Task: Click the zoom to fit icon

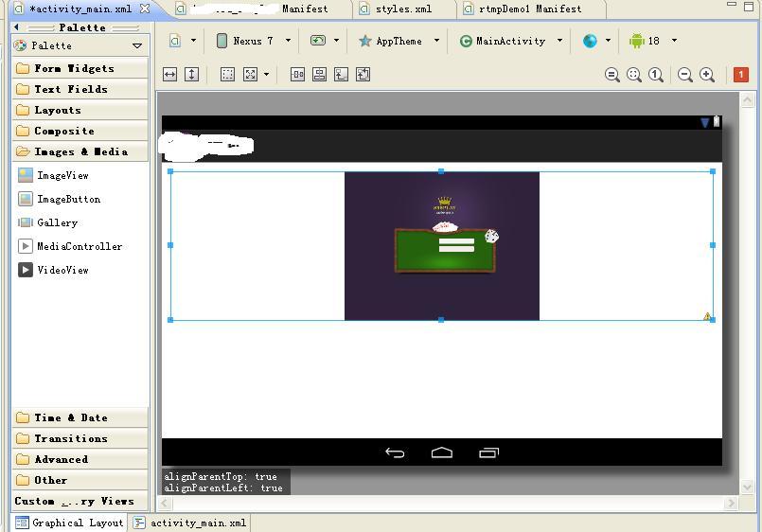Action: 634,75
